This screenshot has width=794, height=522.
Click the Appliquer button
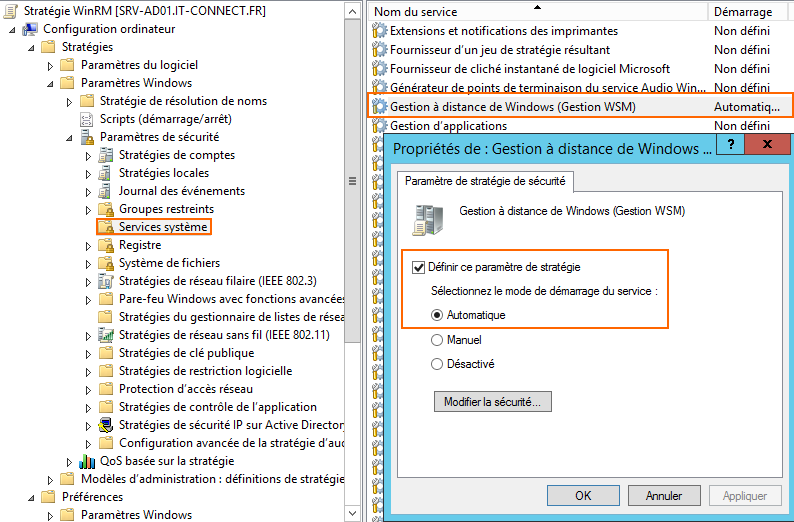[745, 496]
